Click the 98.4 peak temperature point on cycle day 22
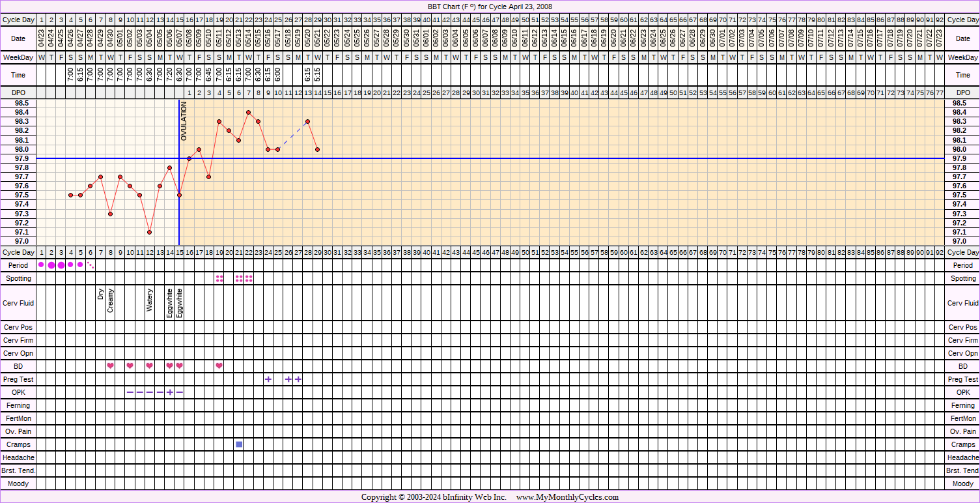Viewport: 980px width, 503px height. pyautogui.click(x=249, y=112)
